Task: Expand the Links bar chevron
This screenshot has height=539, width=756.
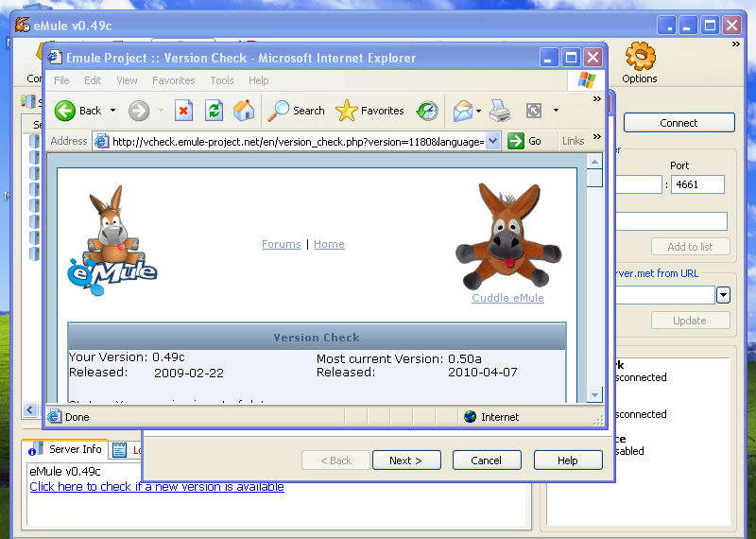Action: pos(597,136)
